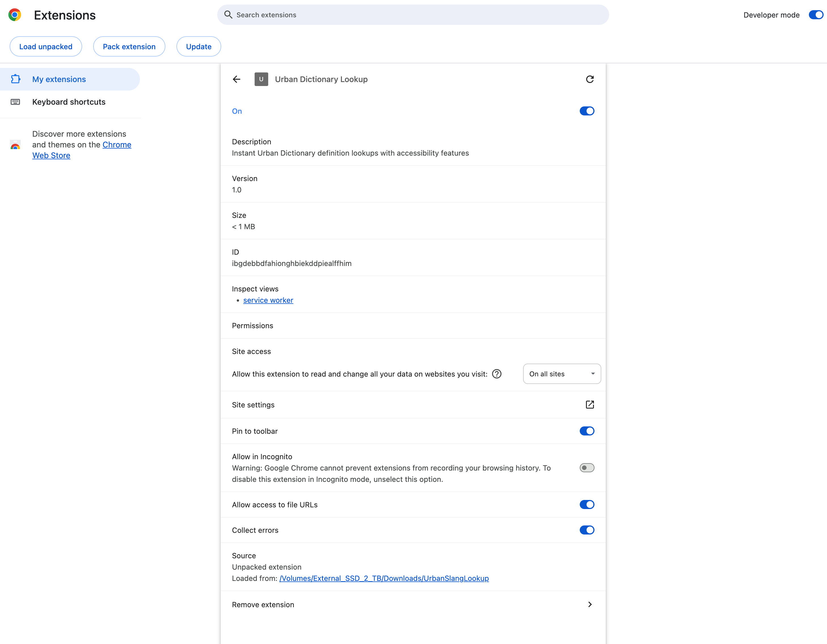Viewport: 827px width, 644px height.
Task: Click the Chrome Web Store rainbow icon
Action: click(15, 145)
